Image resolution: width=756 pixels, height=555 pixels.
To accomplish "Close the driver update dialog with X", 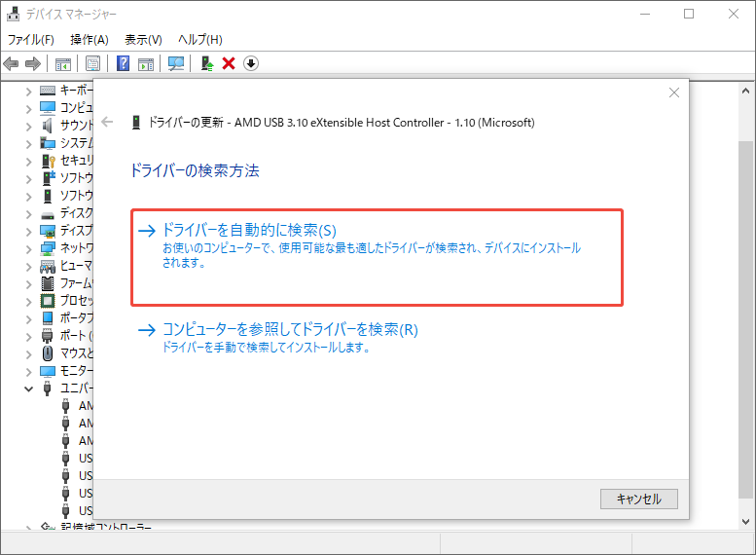I will point(674,92).
